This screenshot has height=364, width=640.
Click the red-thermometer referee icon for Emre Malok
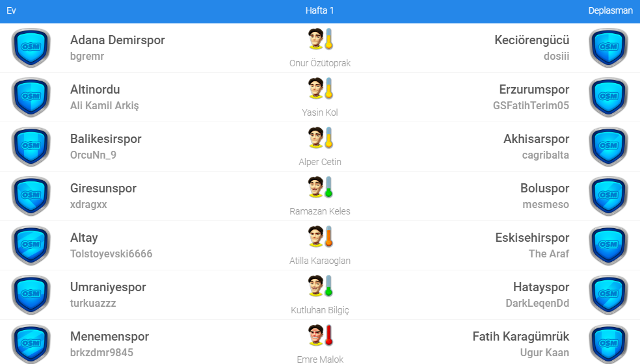[320, 336]
